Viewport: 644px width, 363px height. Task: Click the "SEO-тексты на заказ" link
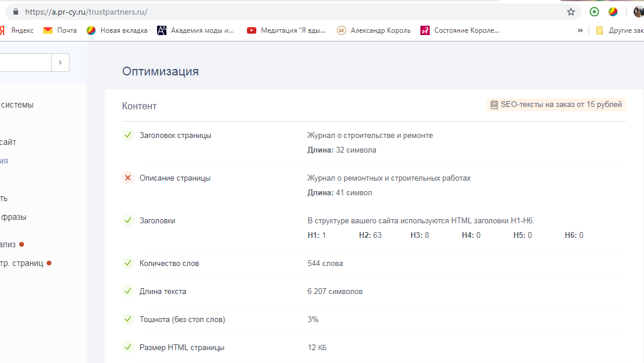pos(556,105)
